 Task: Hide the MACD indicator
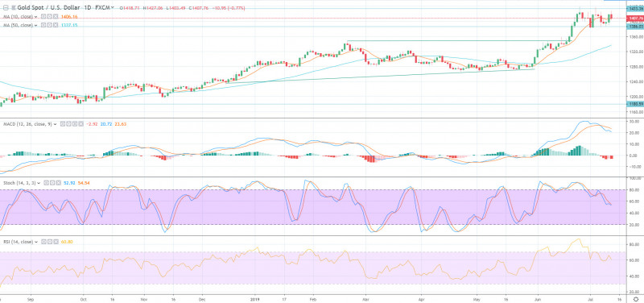coord(63,124)
